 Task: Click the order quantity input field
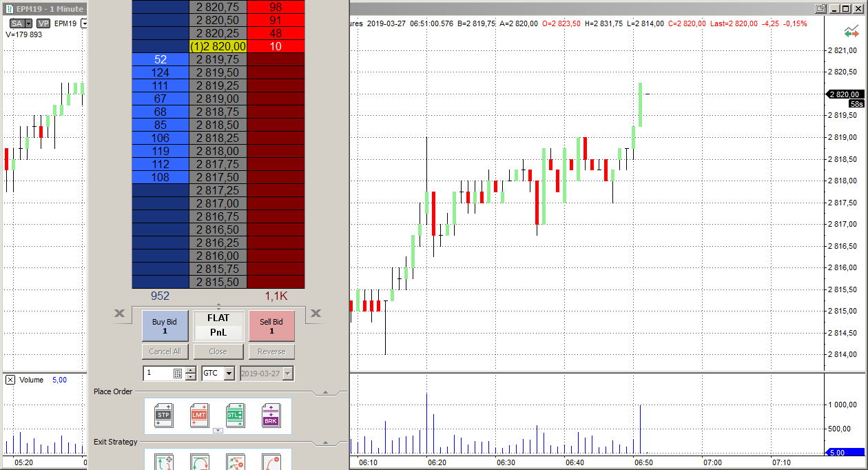click(x=157, y=374)
